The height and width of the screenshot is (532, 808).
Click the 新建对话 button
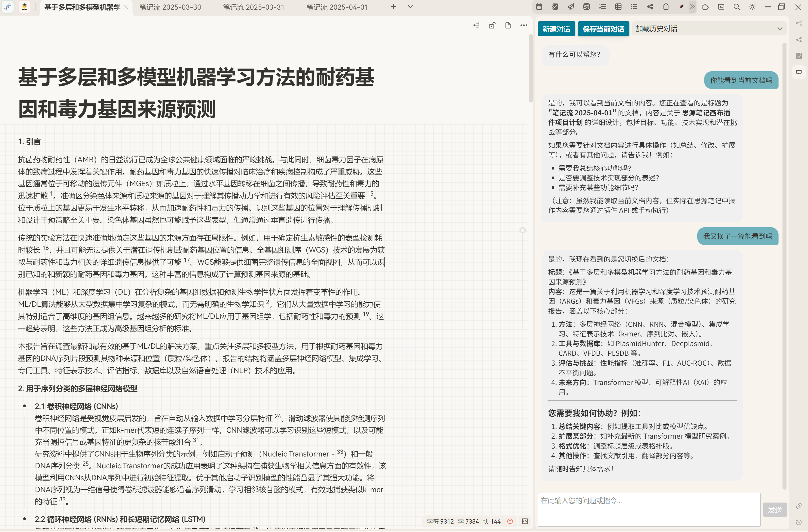tap(556, 29)
